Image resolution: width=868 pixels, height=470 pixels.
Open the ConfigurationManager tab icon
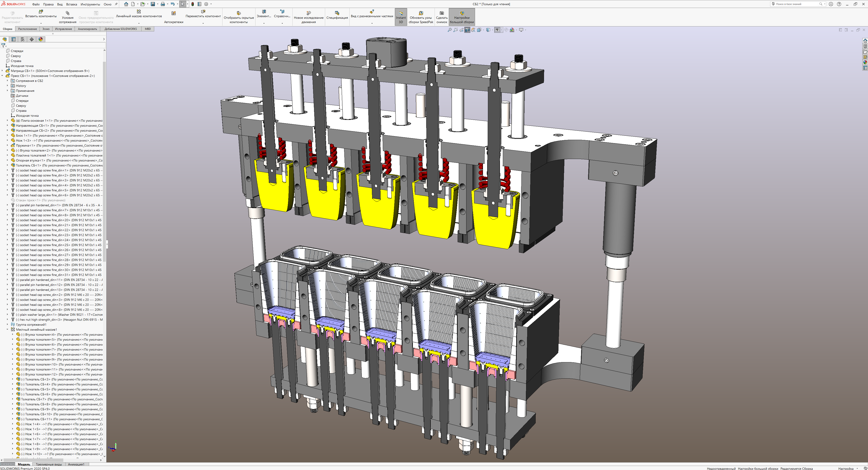(23, 39)
